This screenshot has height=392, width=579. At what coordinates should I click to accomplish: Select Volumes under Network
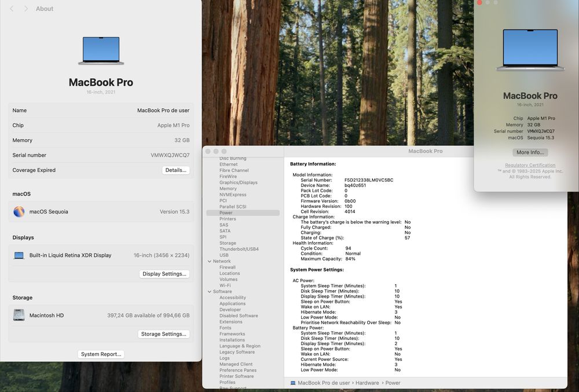coord(228,280)
